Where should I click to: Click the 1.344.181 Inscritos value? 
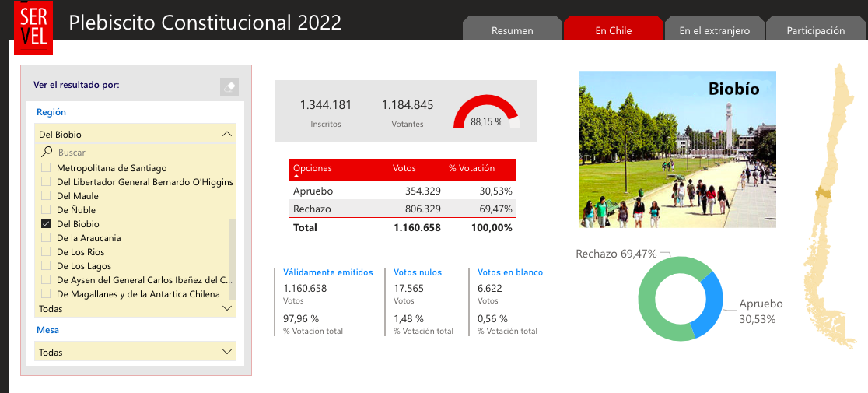[x=325, y=104]
